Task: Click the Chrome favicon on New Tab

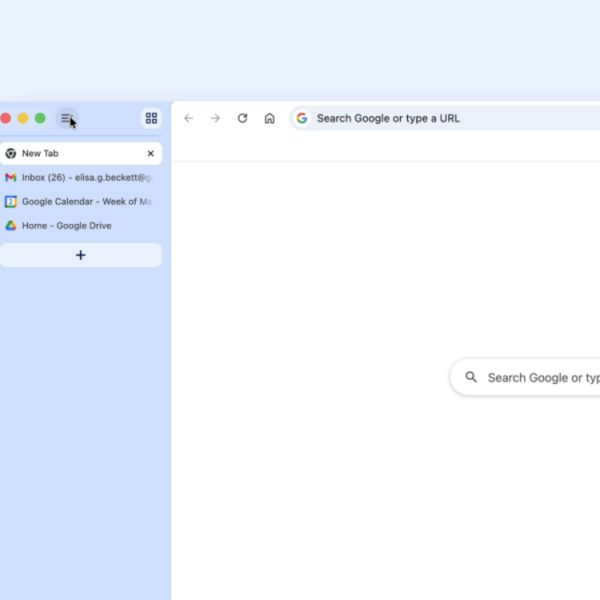Action: [11, 153]
